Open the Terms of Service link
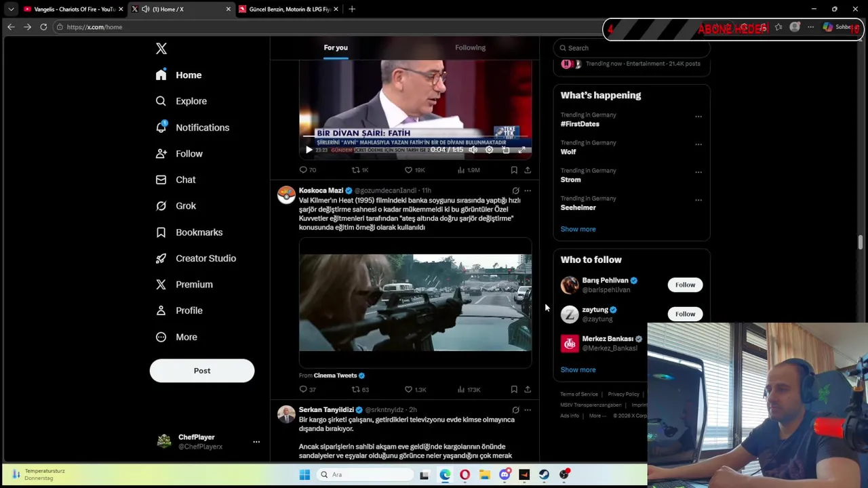Viewport: 868px width, 488px height. [579, 394]
